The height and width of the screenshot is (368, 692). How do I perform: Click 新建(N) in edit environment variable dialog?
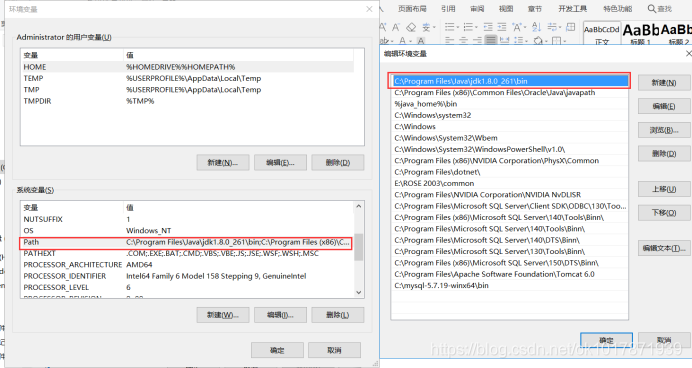tap(664, 83)
